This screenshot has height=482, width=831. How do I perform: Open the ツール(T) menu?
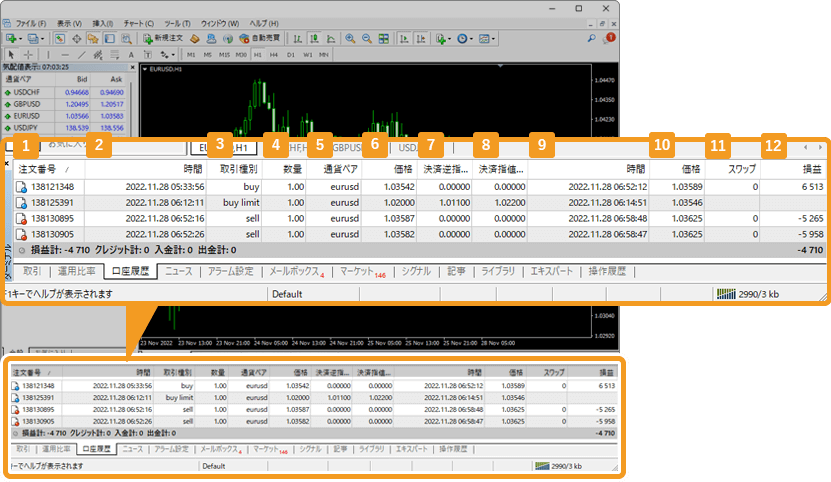coord(177,23)
